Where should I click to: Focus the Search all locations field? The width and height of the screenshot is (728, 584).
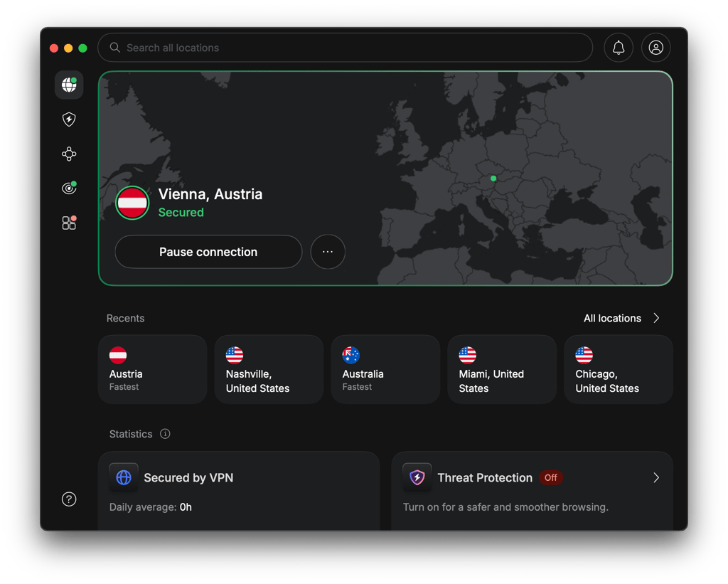(345, 48)
